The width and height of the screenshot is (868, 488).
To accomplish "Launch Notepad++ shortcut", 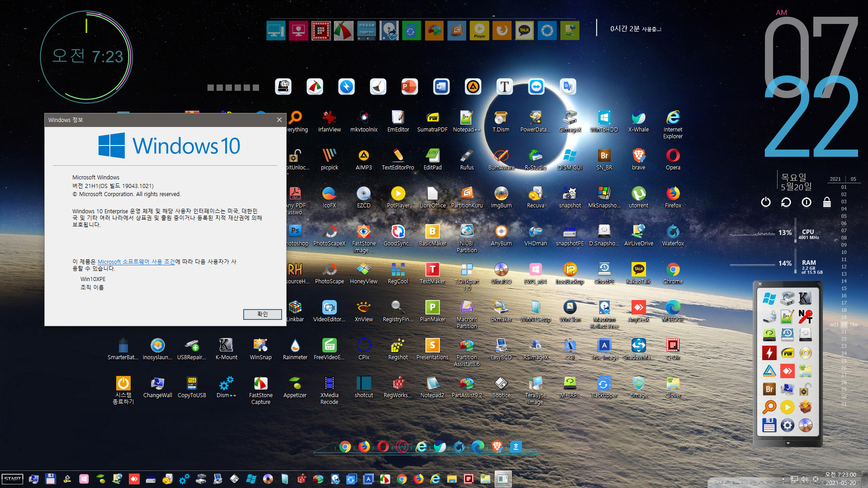I will [x=467, y=122].
